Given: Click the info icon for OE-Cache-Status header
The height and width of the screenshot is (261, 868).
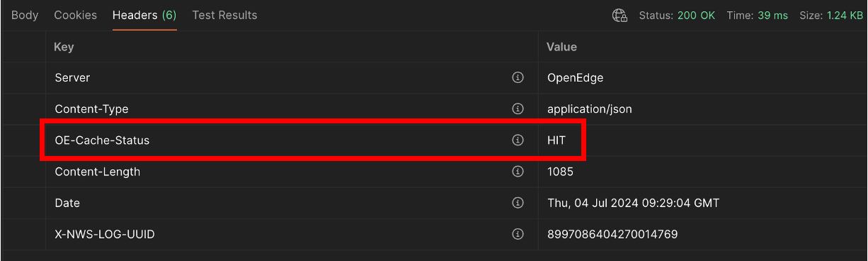Looking at the screenshot, I should click(x=518, y=140).
